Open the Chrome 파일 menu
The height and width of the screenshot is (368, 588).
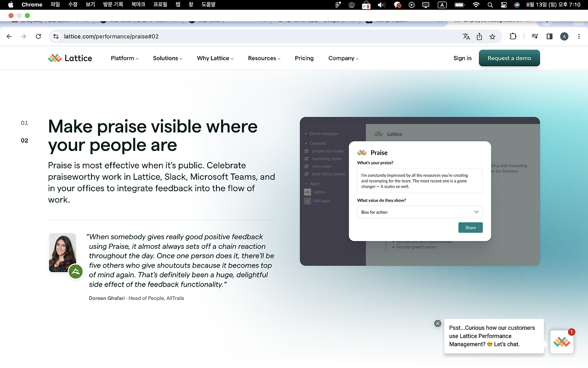55,5
